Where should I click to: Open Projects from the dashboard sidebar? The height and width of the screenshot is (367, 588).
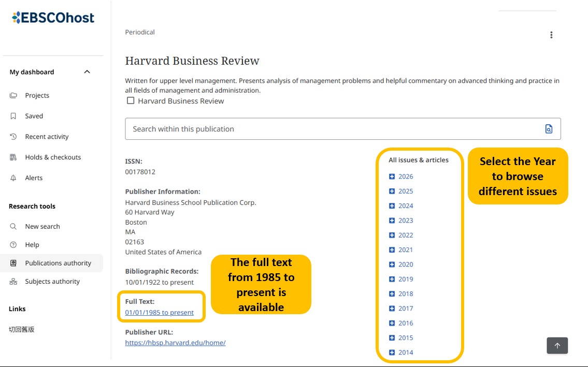(x=37, y=95)
